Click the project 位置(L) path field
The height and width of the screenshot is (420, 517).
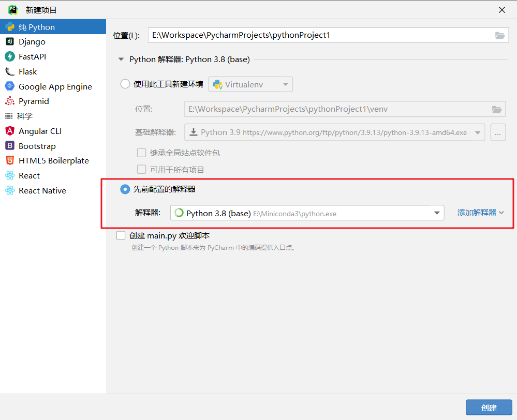(x=329, y=35)
